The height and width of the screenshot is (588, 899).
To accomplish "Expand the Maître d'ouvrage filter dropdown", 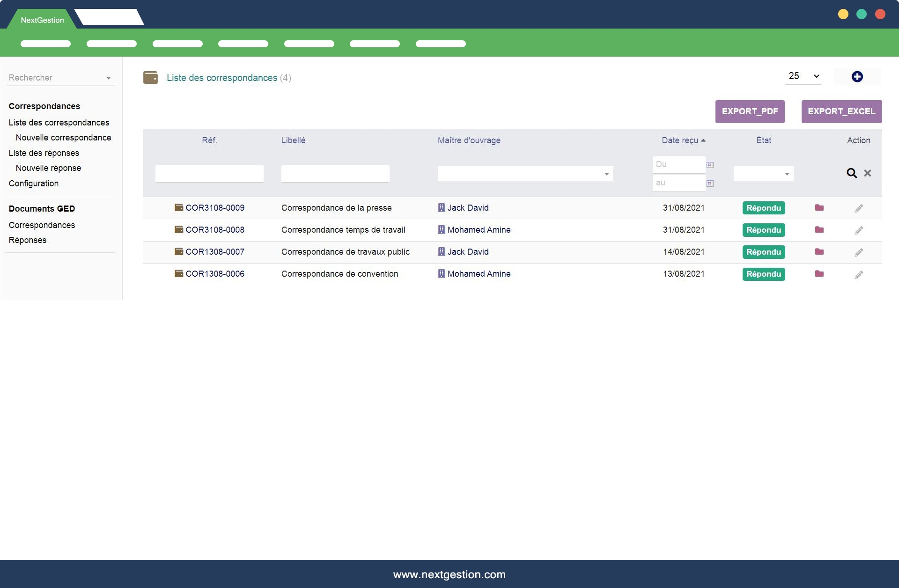I will (606, 174).
